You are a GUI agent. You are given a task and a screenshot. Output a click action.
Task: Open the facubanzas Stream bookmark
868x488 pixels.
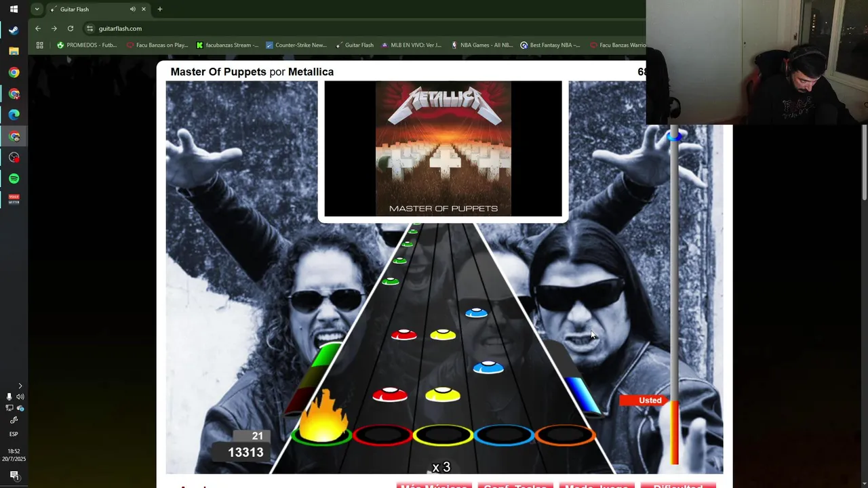[x=227, y=45]
